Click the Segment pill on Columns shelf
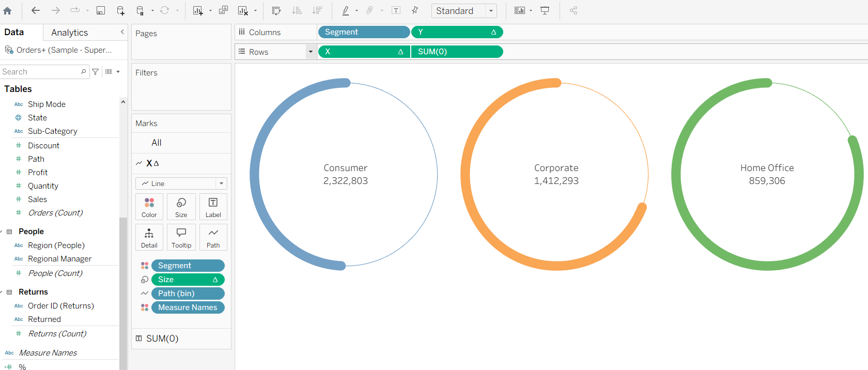The height and width of the screenshot is (370, 868). (x=364, y=32)
